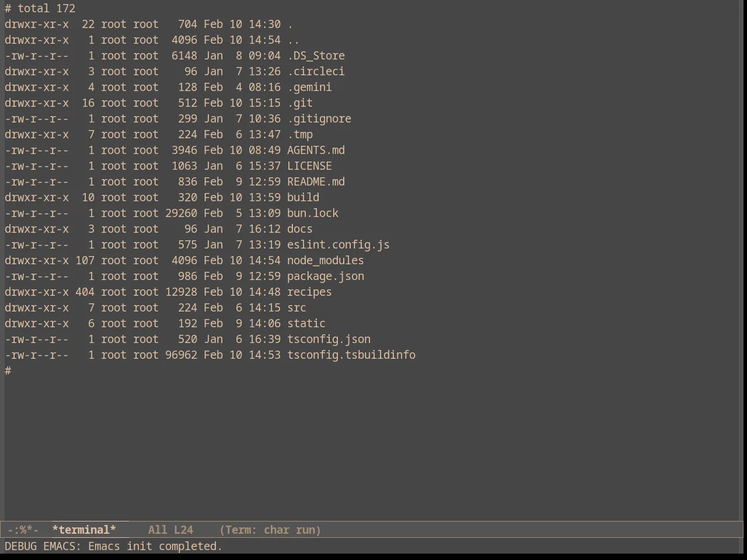Click the bun.lock file entry
This screenshot has width=747, height=560.
313,213
